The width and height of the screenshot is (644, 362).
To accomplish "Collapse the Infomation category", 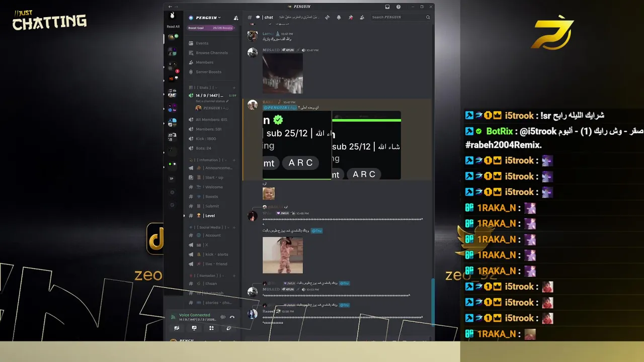I will tap(209, 160).
